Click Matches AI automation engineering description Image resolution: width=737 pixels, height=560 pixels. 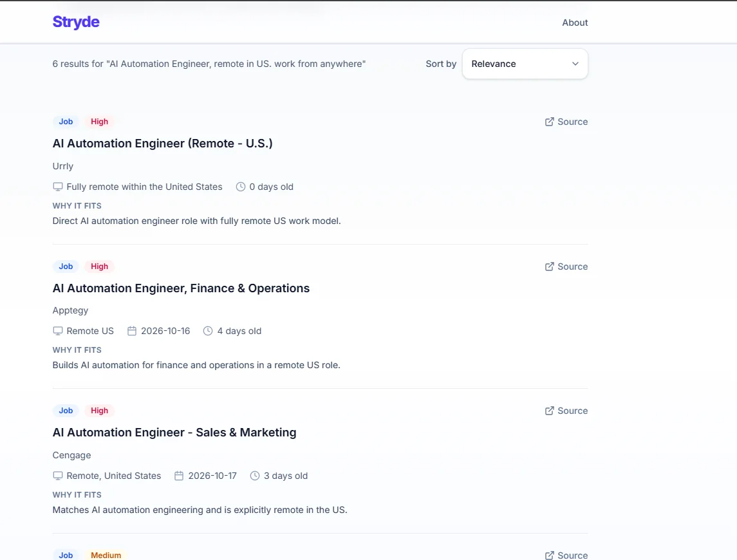(200, 510)
